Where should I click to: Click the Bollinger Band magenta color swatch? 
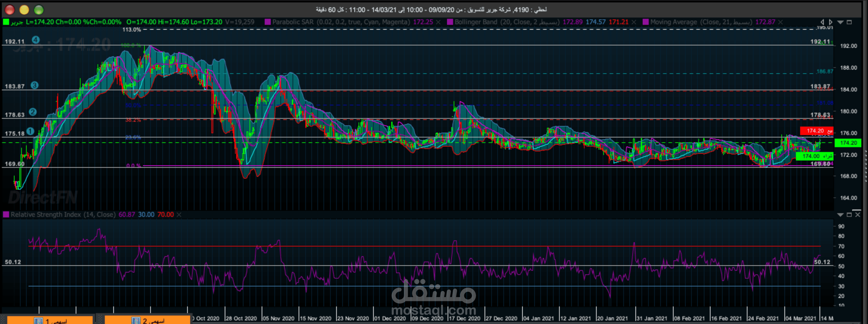click(x=450, y=22)
